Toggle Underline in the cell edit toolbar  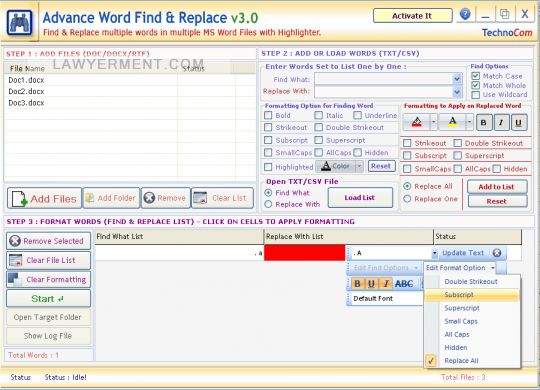pyautogui.click(x=371, y=284)
